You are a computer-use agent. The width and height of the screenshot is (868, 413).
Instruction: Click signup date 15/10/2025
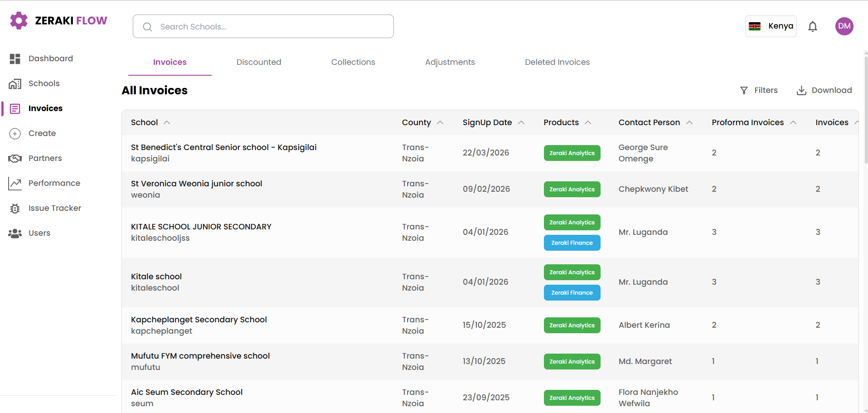point(484,325)
